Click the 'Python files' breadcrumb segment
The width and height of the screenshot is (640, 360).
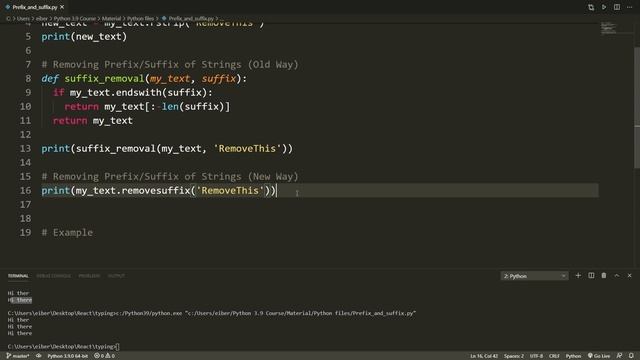[x=140, y=18]
